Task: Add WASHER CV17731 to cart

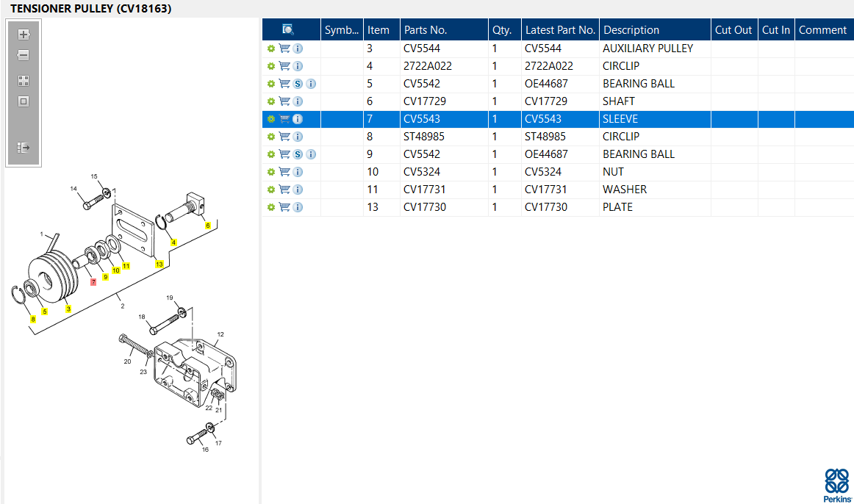Action: 284,190
